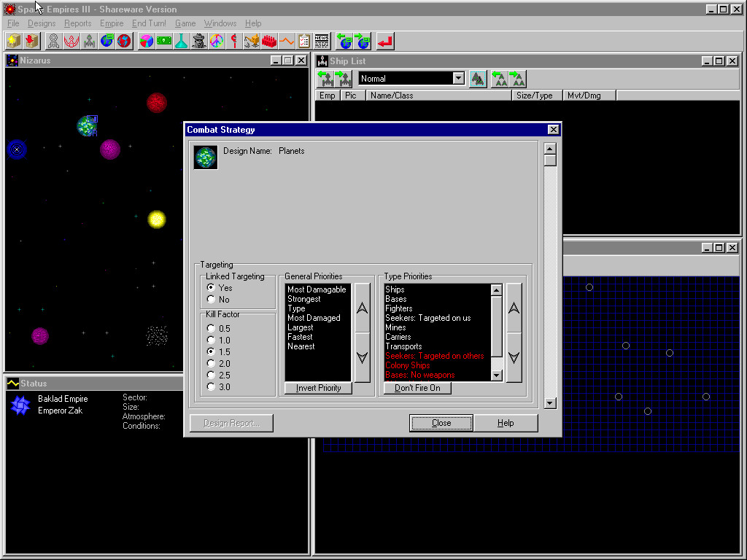Open the orange line graph icon
Image resolution: width=747 pixels, height=560 pixels.
coord(287,42)
